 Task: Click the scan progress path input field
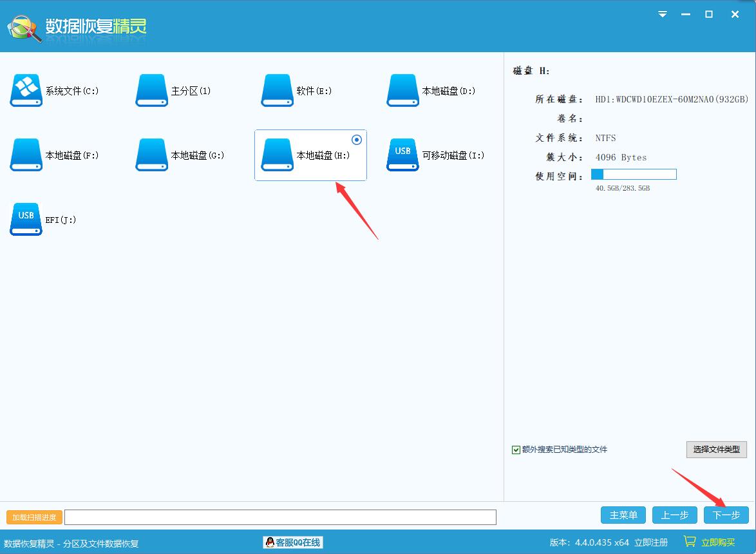tap(280, 517)
